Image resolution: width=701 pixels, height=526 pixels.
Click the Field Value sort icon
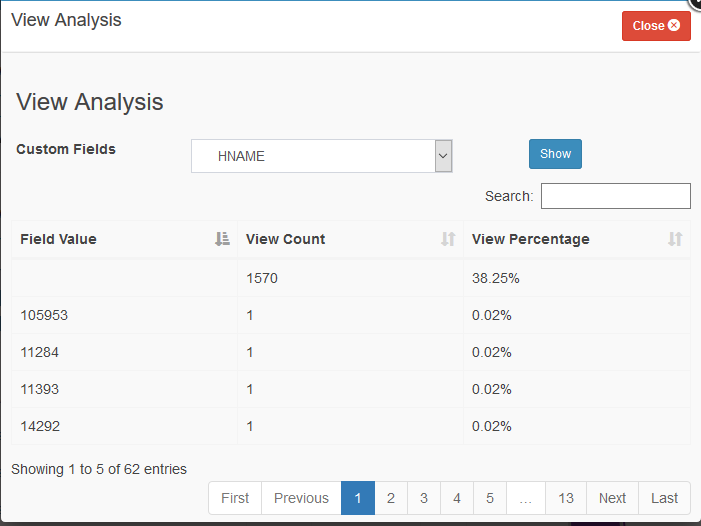[222, 239]
